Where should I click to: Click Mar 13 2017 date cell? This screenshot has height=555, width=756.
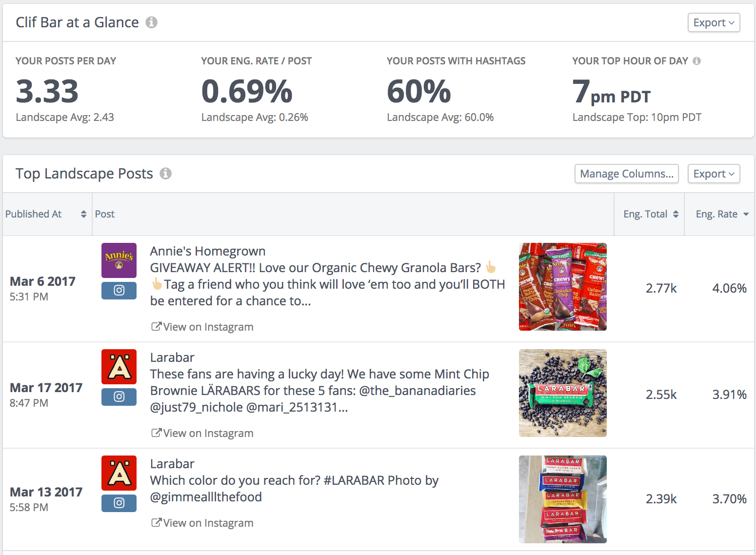[46, 492]
